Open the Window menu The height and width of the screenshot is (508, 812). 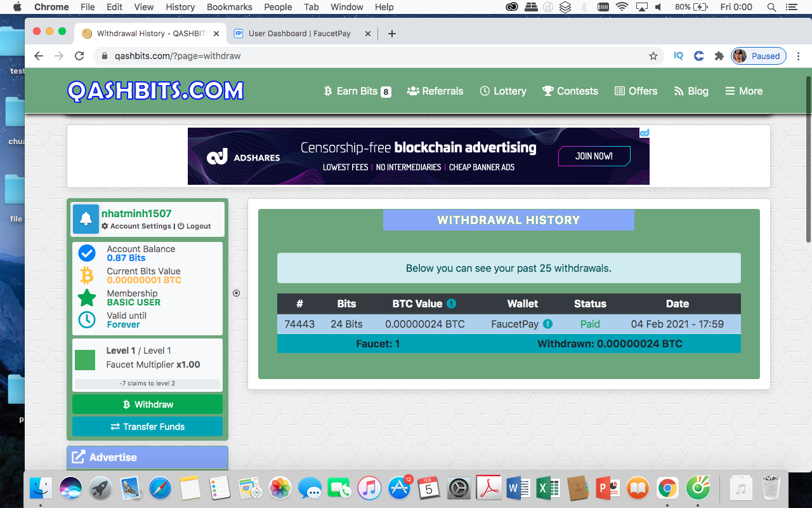tap(347, 7)
